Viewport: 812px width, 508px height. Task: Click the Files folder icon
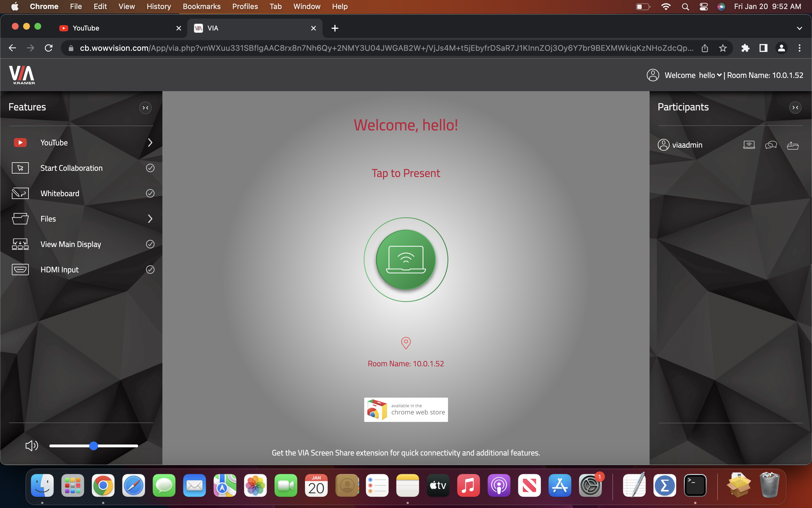click(x=20, y=219)
